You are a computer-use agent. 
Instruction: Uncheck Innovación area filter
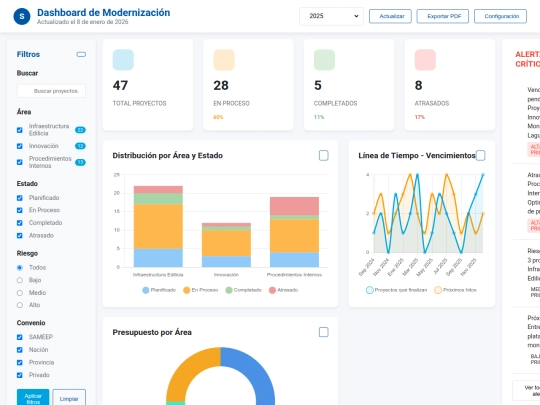pyautogui.click(x=20, y=146)
